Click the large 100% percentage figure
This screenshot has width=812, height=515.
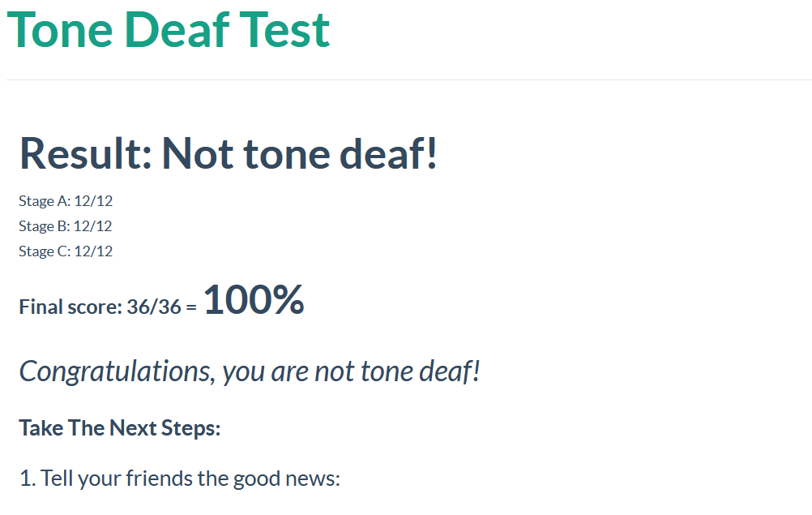tap(254, 300)
